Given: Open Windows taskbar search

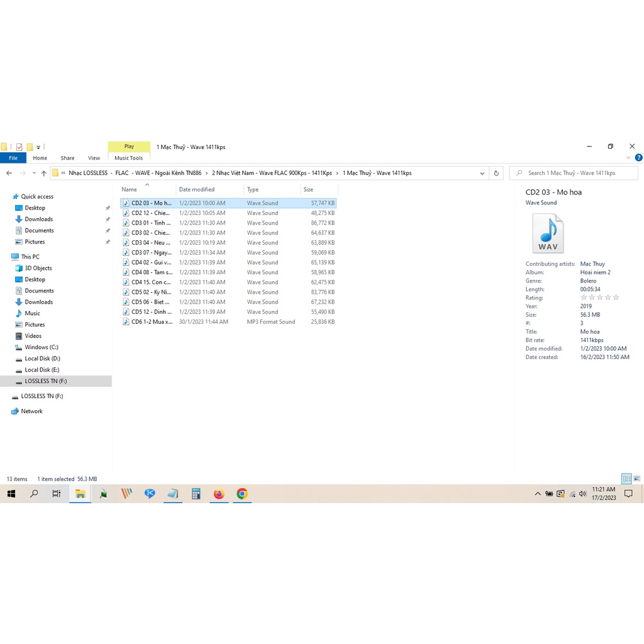Looking at the screenshot, I should [34, 494].
